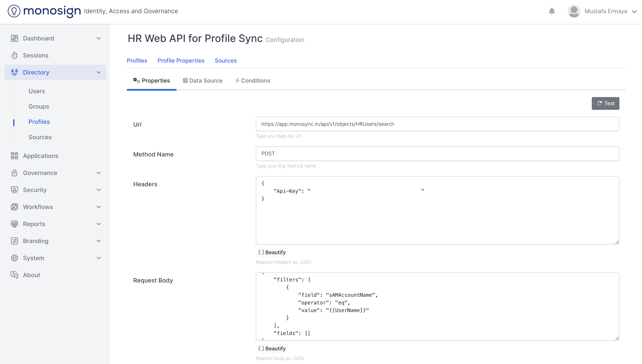
Task: Click the Sessions stopwatch icon
Action: [x=14, y=55]
